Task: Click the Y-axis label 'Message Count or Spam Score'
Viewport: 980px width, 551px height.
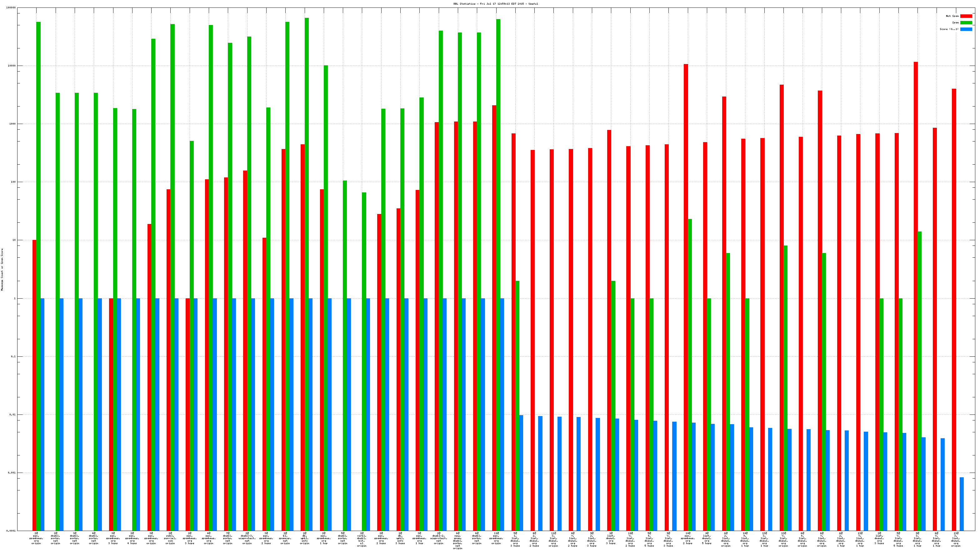Action: pyautogui.click(x=2, y=269)
